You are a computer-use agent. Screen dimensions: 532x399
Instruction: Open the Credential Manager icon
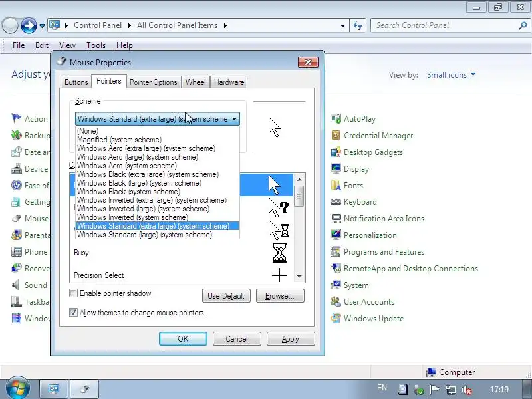pos(336,136)
